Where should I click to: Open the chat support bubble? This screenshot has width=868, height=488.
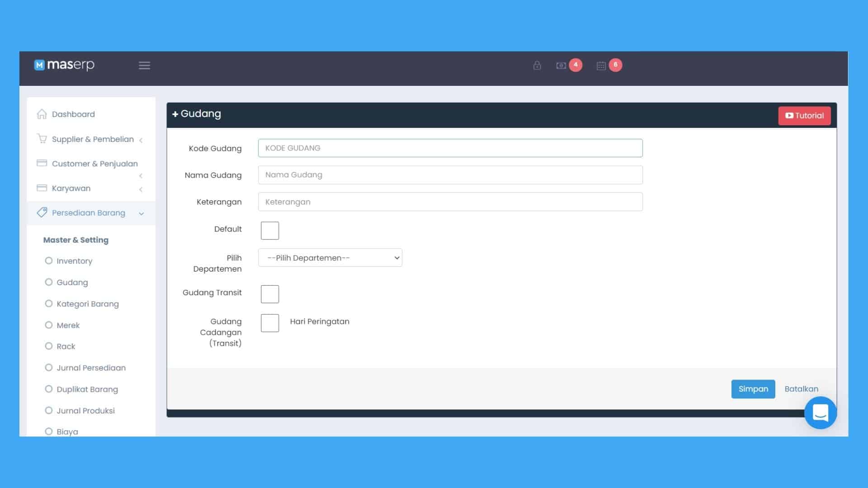pyautogui.click(x=820, y=413)
